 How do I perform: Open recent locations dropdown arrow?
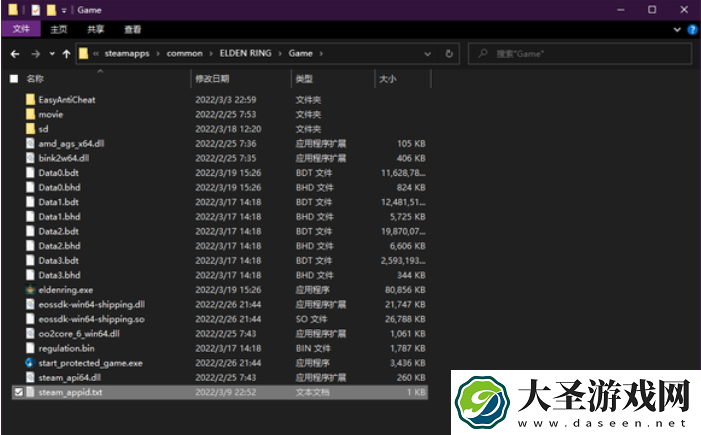(x=52, y=54)
